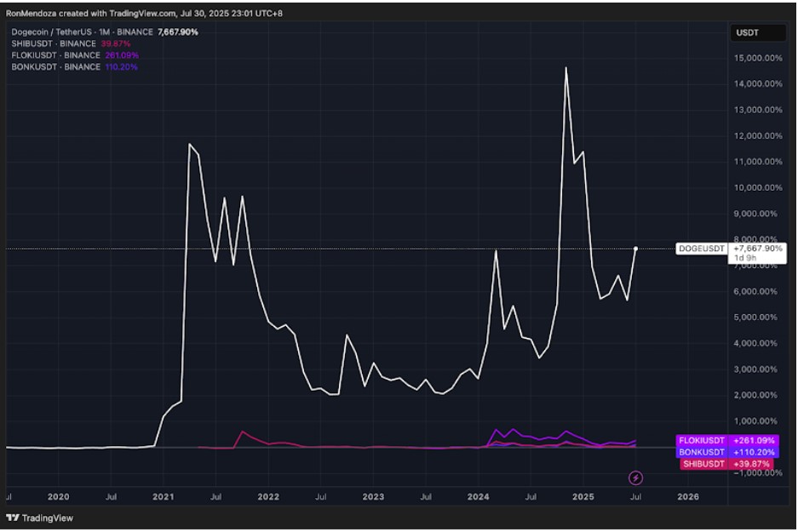The image size is (798, 532).
Task: Click the 1d 9h bar countdown
Action: coord(745,258)
